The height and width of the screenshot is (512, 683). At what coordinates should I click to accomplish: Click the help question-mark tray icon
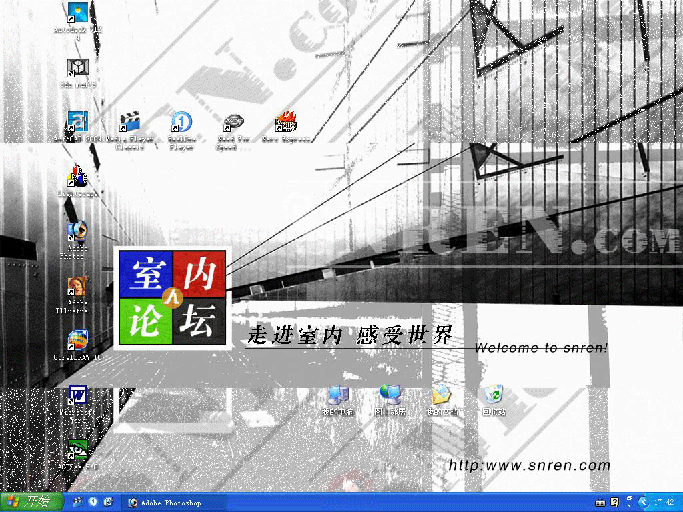tap(615, 502)
